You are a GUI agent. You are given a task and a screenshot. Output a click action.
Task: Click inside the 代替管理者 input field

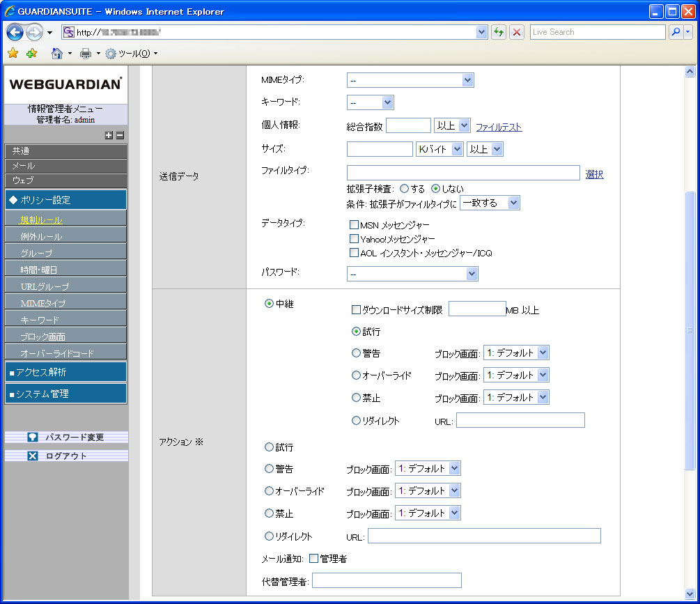[387, 580]
